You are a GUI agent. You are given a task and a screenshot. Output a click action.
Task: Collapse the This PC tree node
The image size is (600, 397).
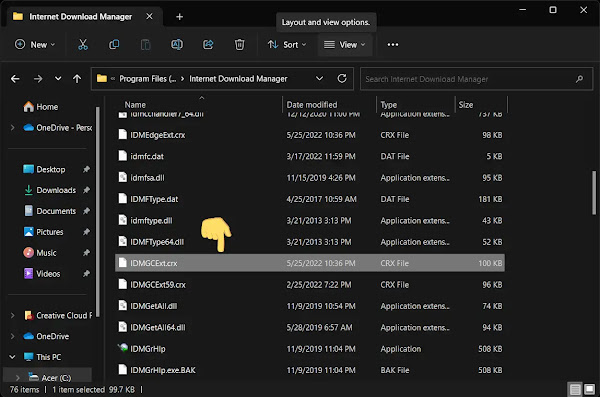13,357
